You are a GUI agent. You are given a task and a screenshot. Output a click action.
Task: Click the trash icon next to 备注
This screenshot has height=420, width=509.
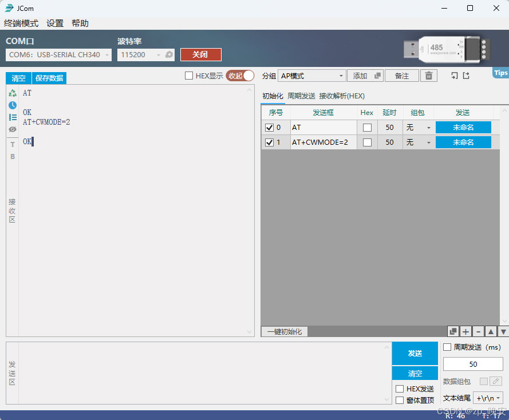click(x=428, y=75)
